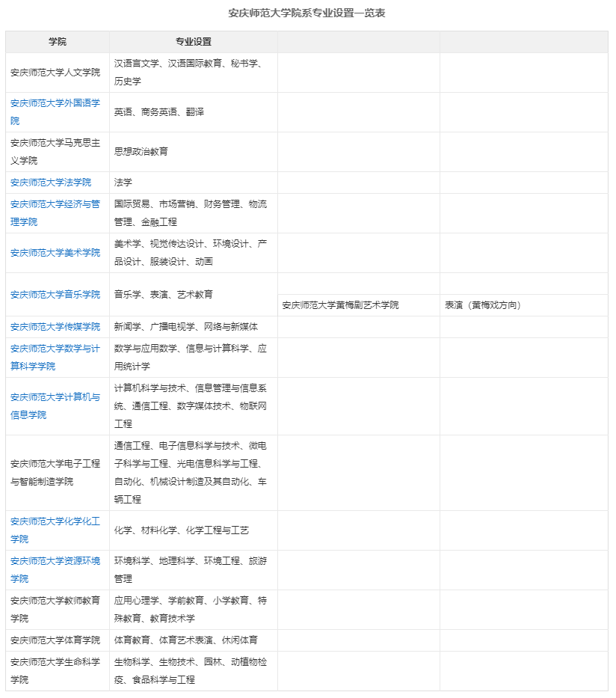616x698 pixels.
Task: Select the 表演（黄梅戏方向） cell
Action: [524, 305]
